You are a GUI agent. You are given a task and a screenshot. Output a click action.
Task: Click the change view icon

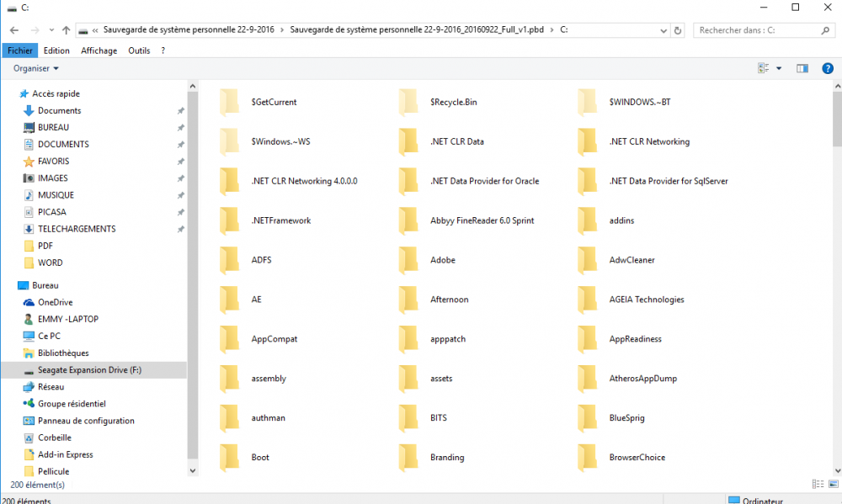763,68
